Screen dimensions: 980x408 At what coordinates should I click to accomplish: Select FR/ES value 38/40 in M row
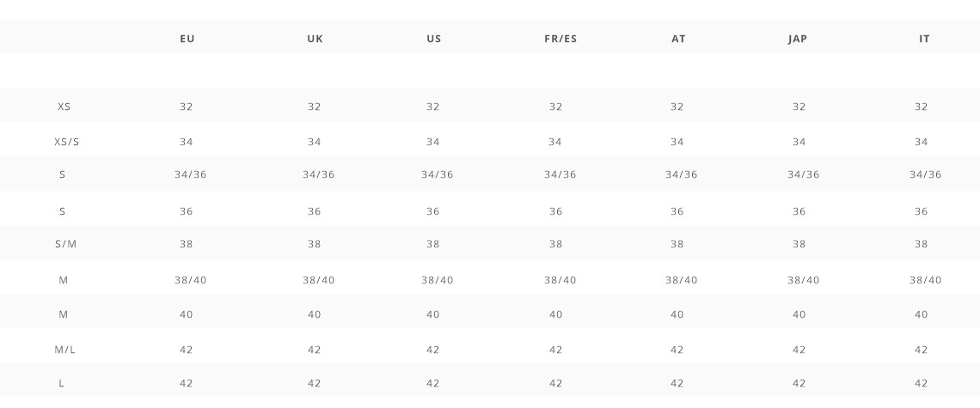[x=560, y=280]
